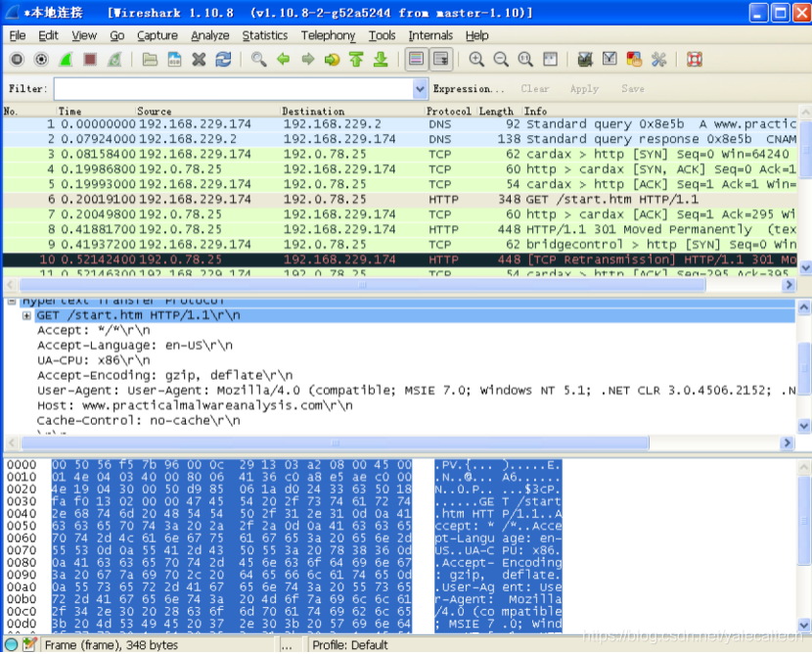
Task: Toggle packet list colorize button
Action: (x=417, y=59)
